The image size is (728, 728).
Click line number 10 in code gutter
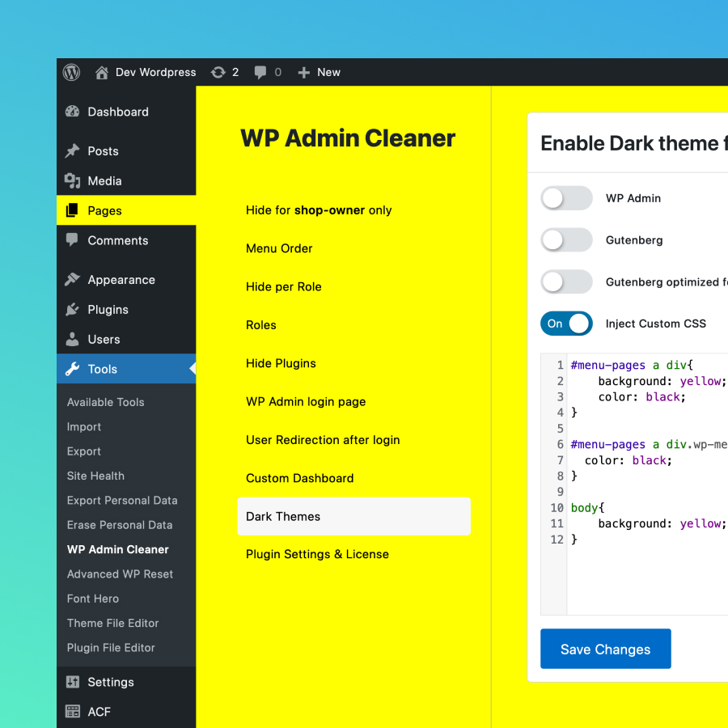[x=557, y=508]
